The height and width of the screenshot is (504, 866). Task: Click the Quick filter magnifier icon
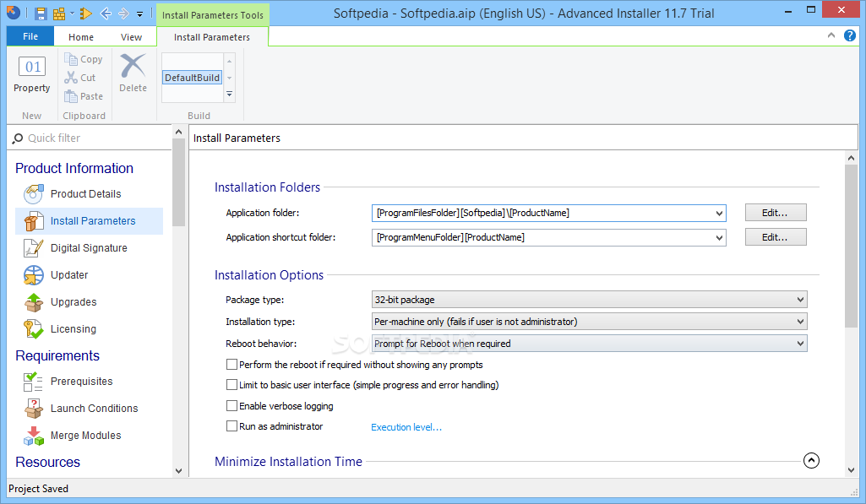point(18,138)
